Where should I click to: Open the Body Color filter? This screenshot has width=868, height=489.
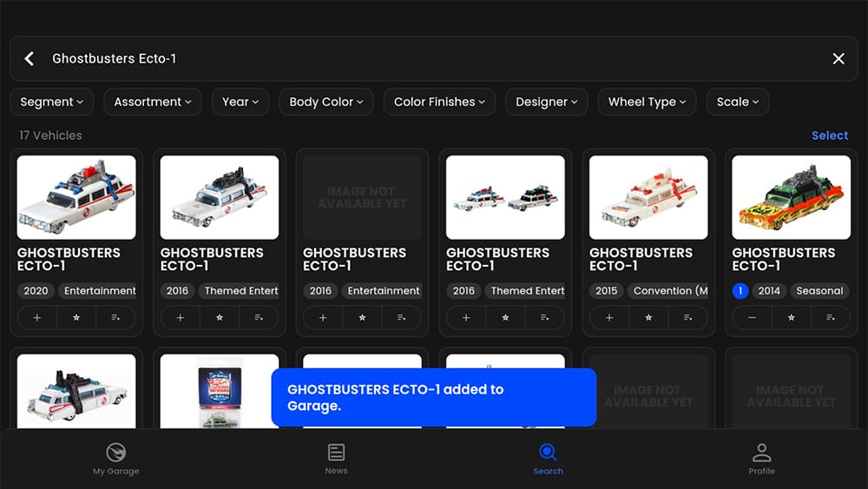(326, 102)
